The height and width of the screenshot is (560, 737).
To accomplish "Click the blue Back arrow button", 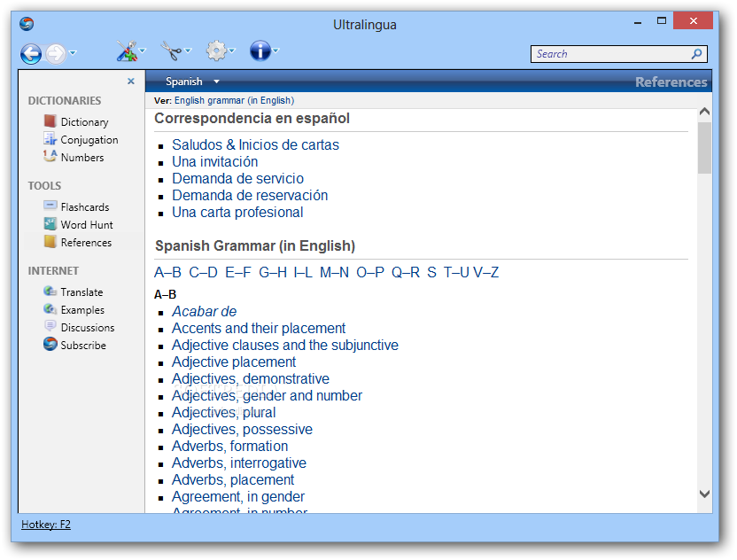I will [31, 53].
